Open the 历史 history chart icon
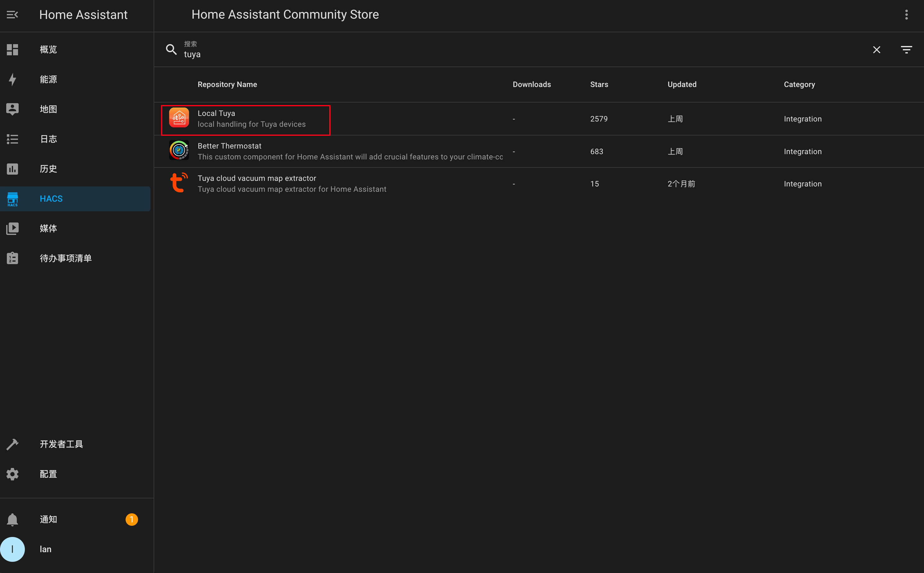The width and height of the screenshot is (924, 573). (x=12, y=169)
